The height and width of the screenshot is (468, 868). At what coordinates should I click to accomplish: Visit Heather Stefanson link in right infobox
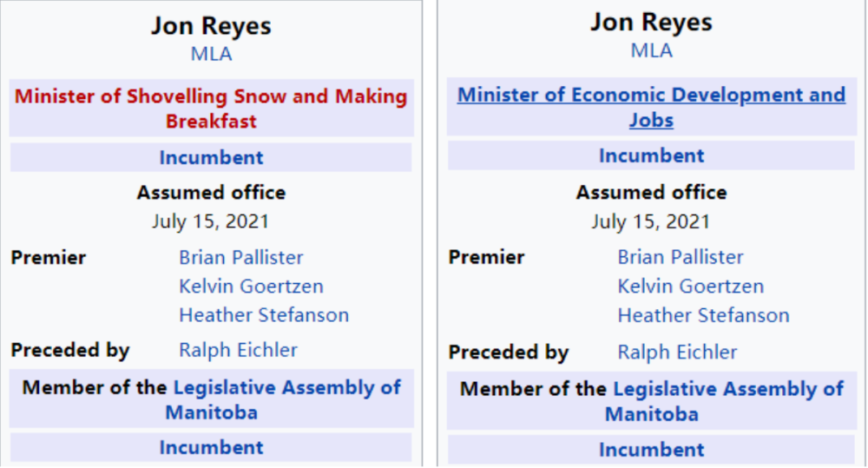click(x=703, y=315)
